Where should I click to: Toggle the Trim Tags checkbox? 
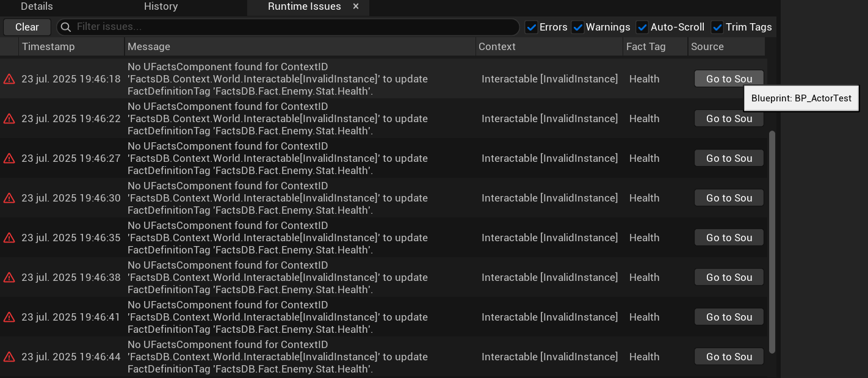(717, 27)
